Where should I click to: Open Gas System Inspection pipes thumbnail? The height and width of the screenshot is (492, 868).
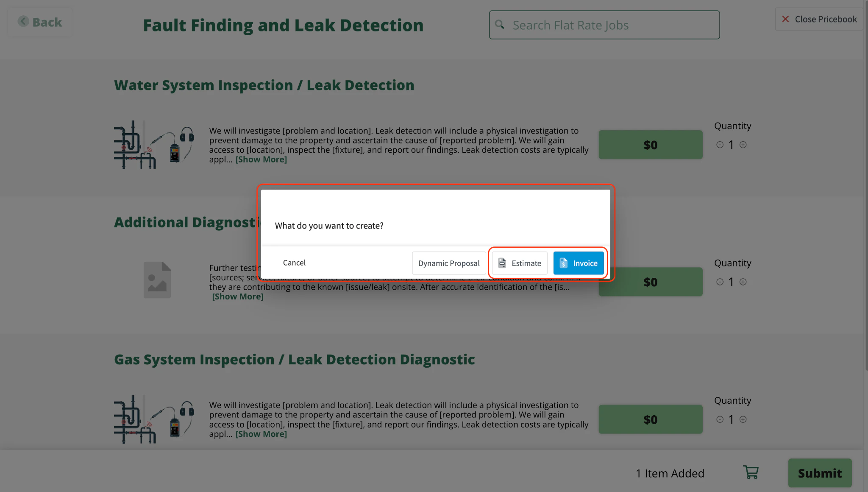154,419
